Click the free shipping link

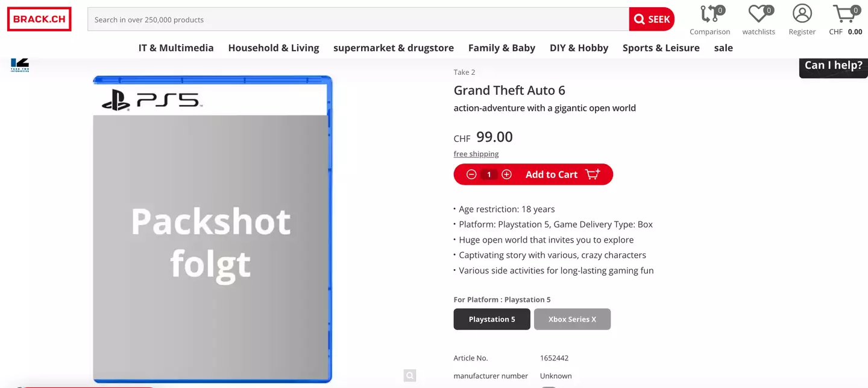(x=476, y=154)
